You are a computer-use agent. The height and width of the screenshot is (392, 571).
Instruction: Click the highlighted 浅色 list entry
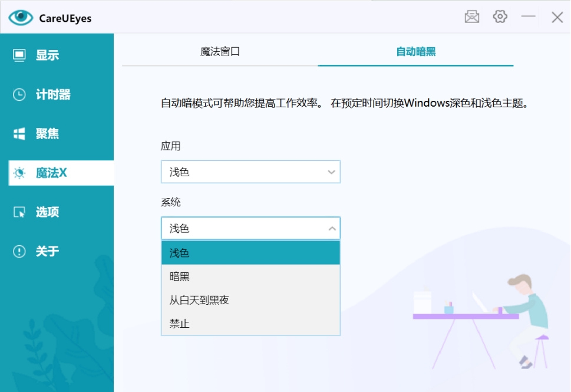click(250, 252)
